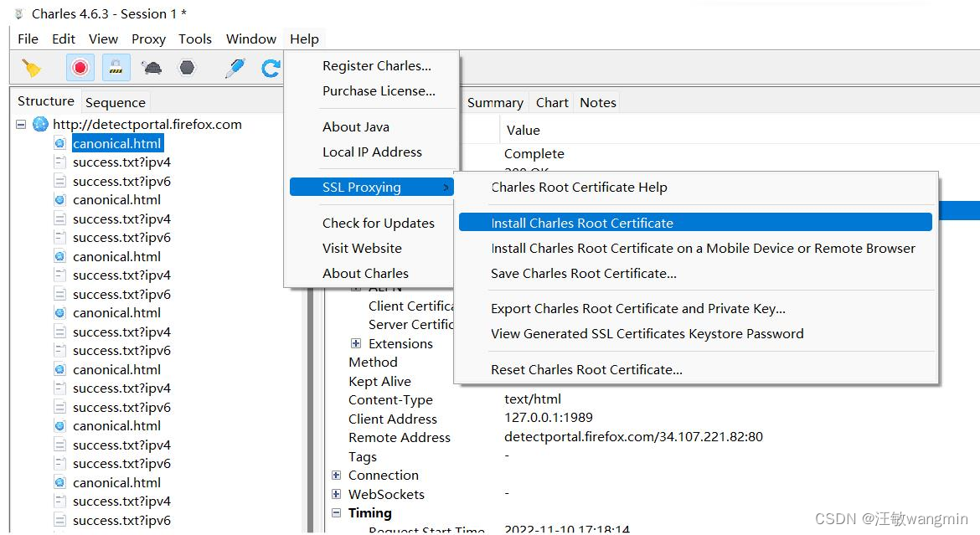The height and width of the screenshot is (535, 980).
Task: Click Install Charles Root Certificate
Action: click(x=695, y=223)
